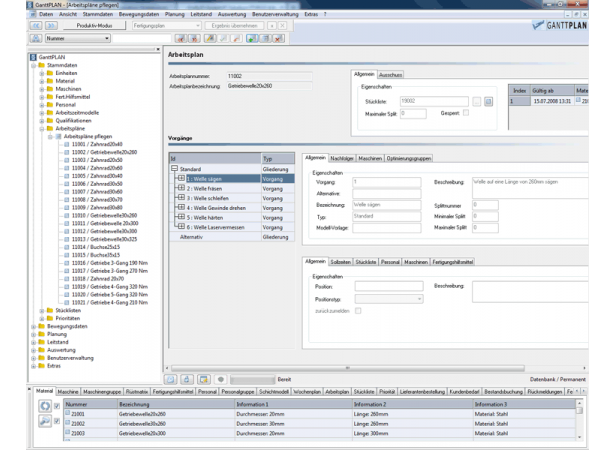
Task: Open the Nummer search field dropdown
Action: point(107,38)
